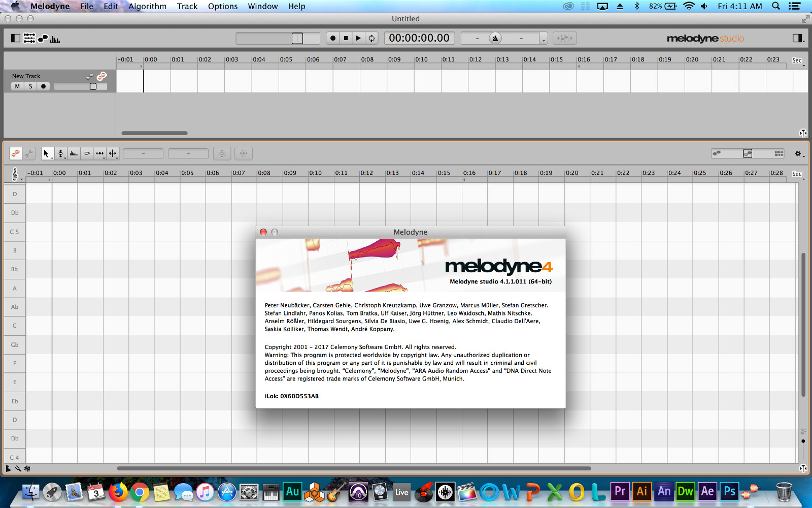Arm New Track for recording

pos(44,86)
